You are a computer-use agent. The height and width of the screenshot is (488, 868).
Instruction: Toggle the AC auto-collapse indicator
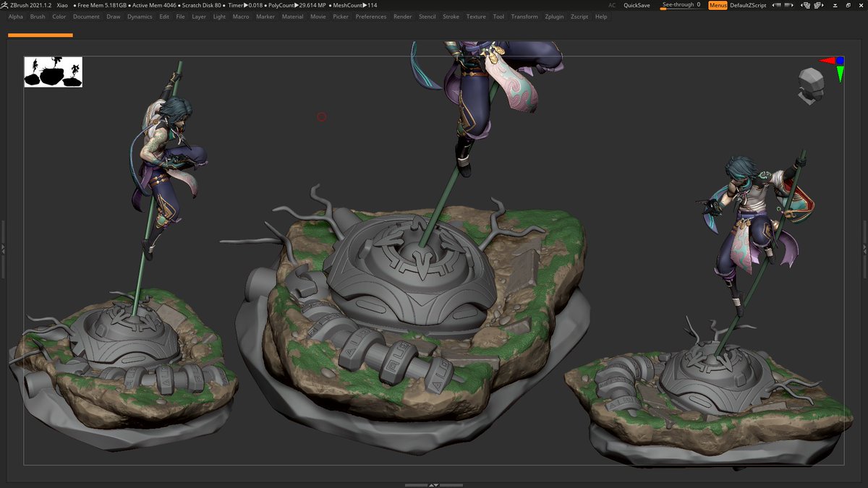pyautogui.click(x=612, y=5)
